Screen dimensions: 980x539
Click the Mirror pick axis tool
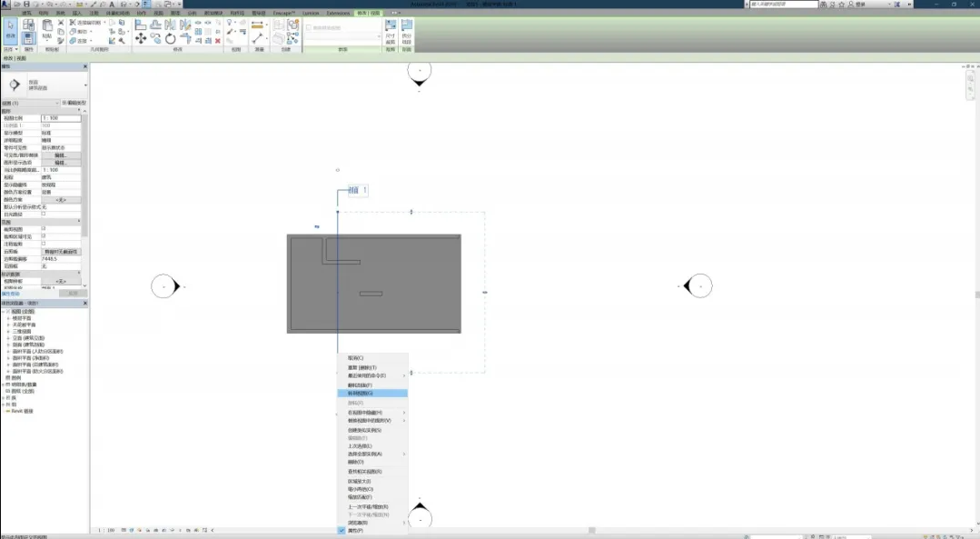171,25
